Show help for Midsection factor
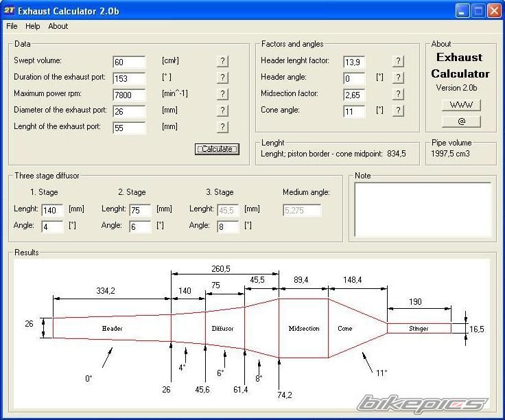Screen dimensions: 505x420 [398, 94]
